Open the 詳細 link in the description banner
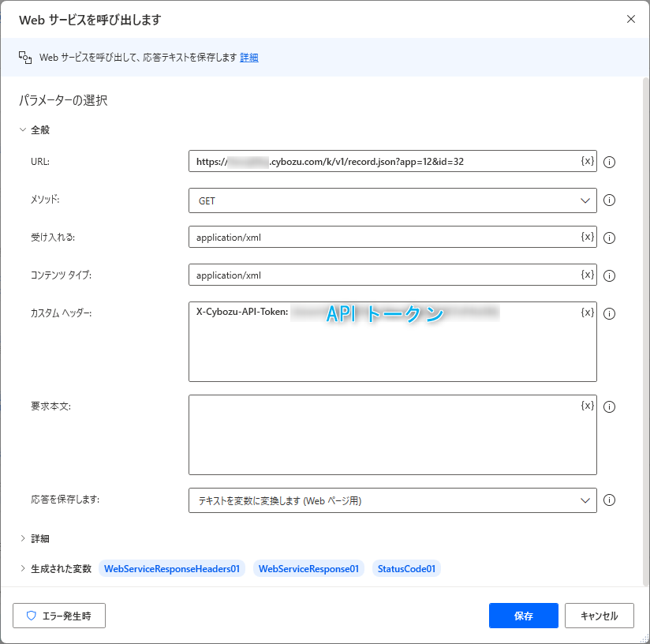The height and width of the screenshot is (644, 650). click(249, 58)
